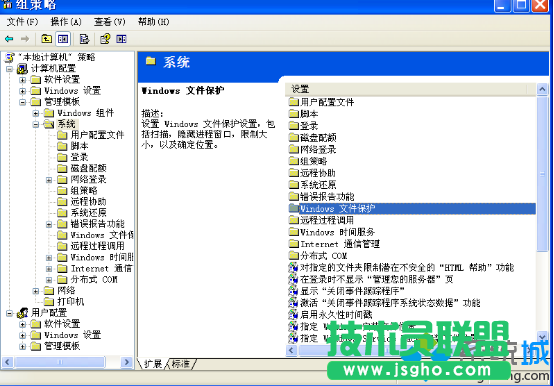Click tree pane horizontal scrollbar left arrow
Screen dimensions: 554x386
click(x=8, y=362)
